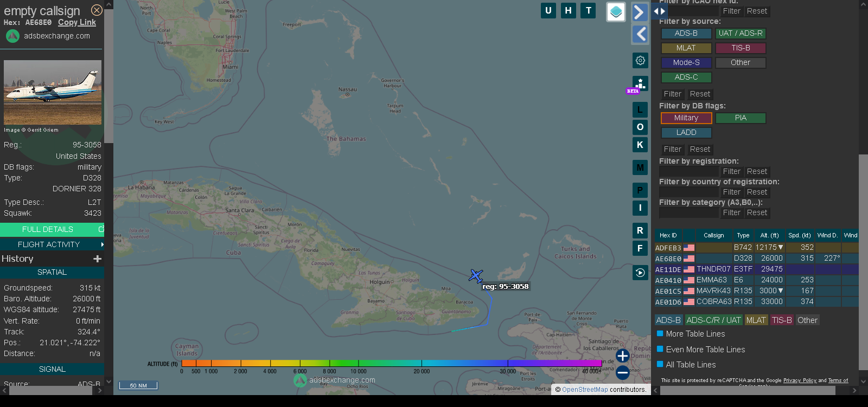This screenshot has width=868, height=407.
Task: Sort table by Wind D. column
Action: click(828, 235)
